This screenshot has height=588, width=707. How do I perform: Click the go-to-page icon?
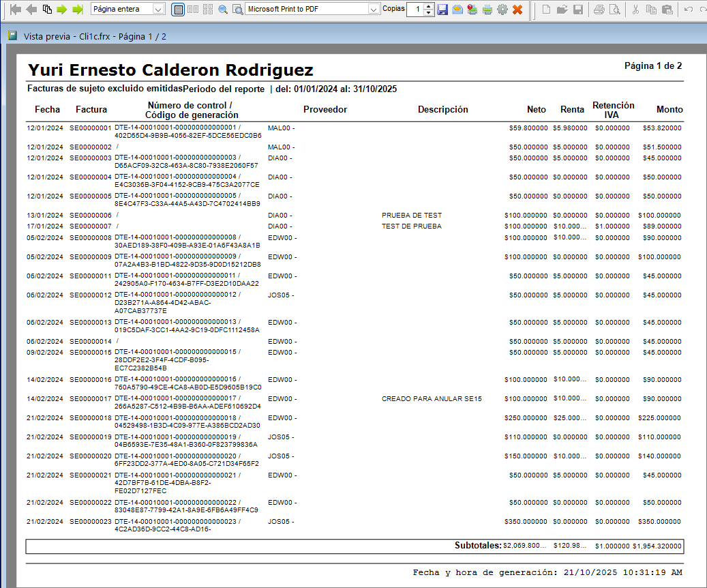[x=47, y=9]
